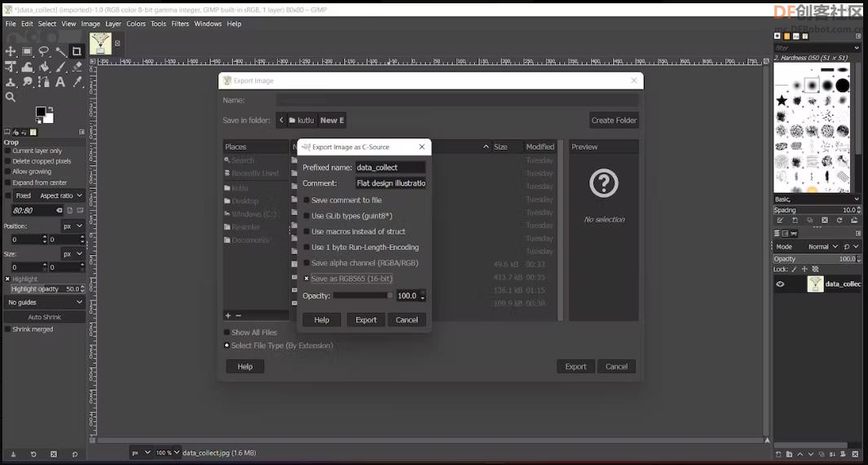This screenshot has height=465, width=868.
Task: Click the Refresh brushes icon
Action: coord(839,220)
